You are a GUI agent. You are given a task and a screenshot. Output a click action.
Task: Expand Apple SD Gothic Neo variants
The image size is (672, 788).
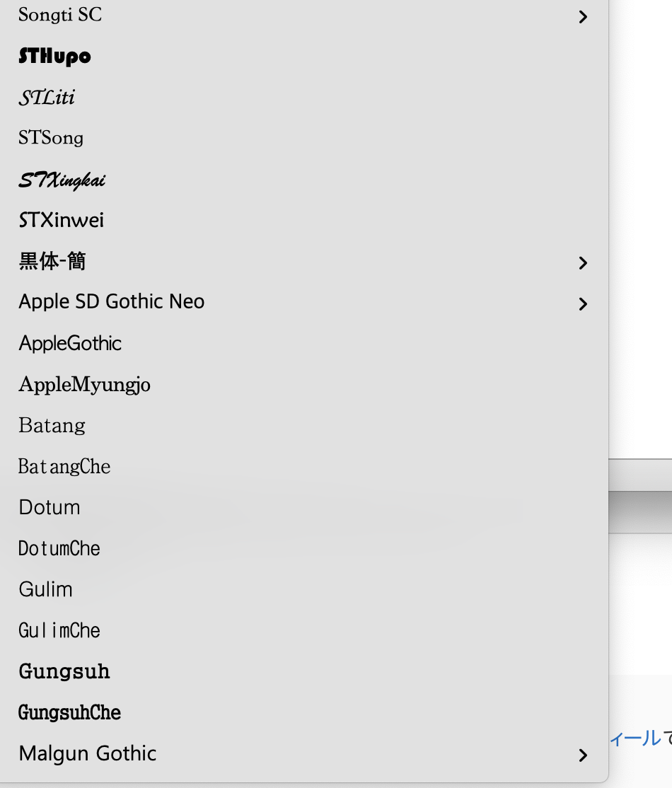[583, 303]
